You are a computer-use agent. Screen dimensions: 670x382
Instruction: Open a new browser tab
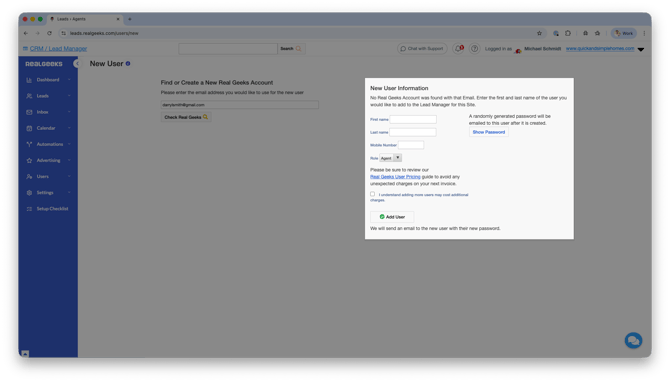(130, 19)
